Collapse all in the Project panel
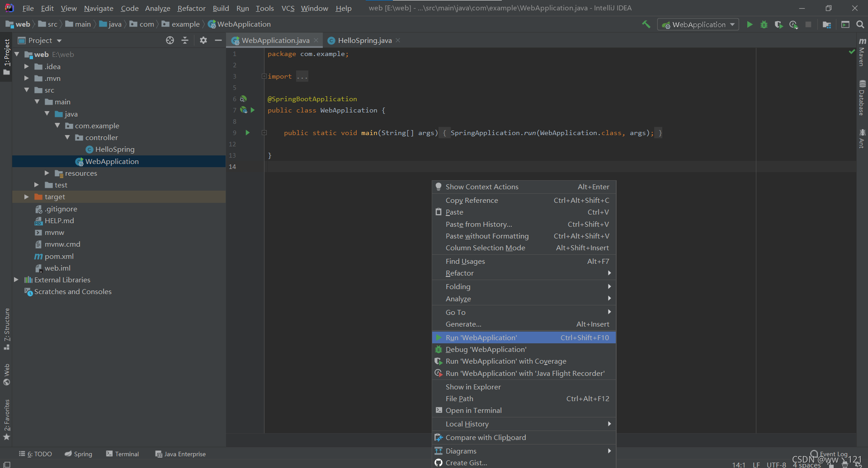The width and height of the screenshot is (868, 468). (x=185, y=40)
